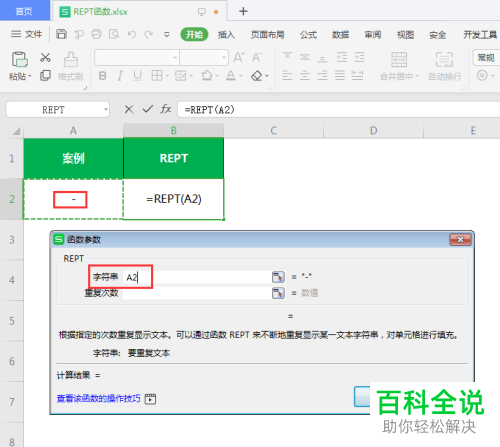Image resolution: width=500 pixels, height=447 pixels.
Task: Click Align Left icon
Action: (x=287, y=76)
